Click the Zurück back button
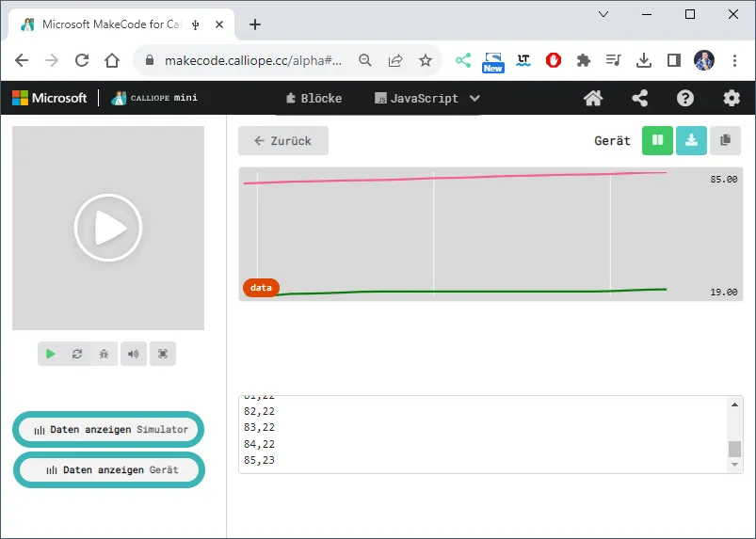Screen dimensions: 756x539 [x=282, y=140]
